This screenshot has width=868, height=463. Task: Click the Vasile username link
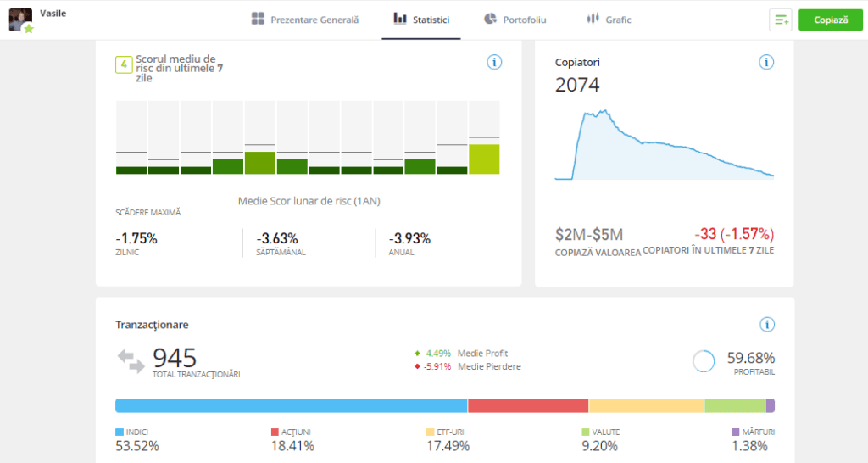53,14
